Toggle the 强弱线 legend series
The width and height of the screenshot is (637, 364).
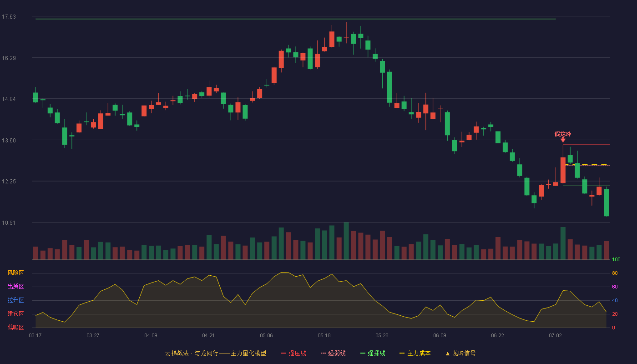pyautogui.click(x=333, y=354)
